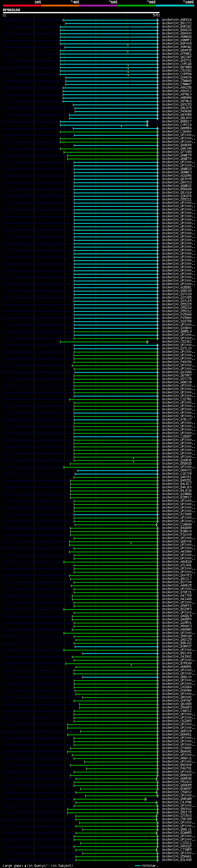The image size is (197, 868).
Task: Select the UniRef100_Q3SB00 label
Action: pyautogui.click(x=176, y=328)
